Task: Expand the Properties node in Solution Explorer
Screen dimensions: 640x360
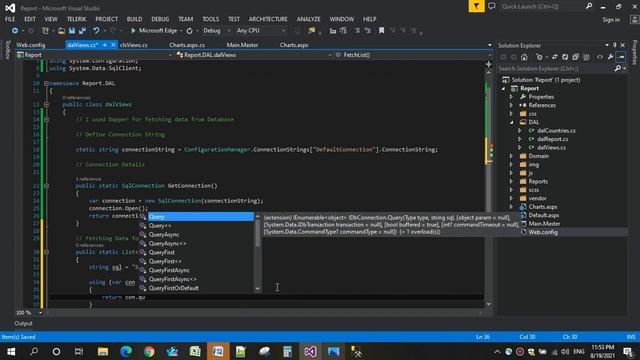Action: (x=511, y=97)
